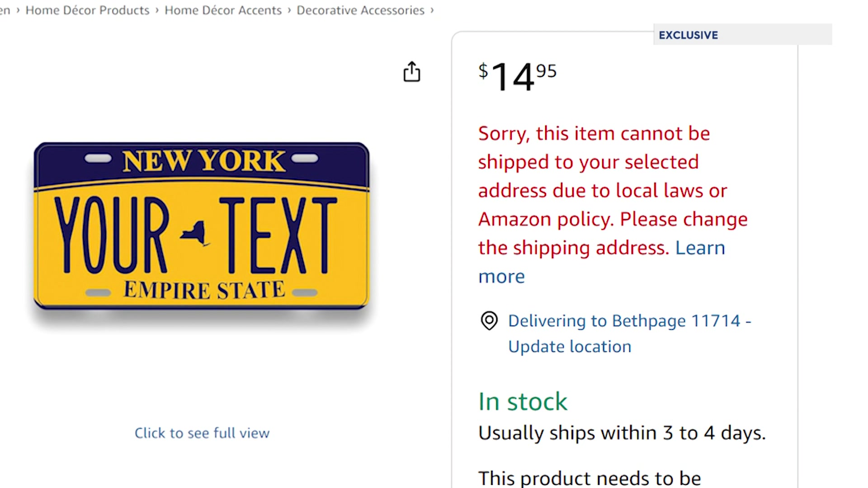Image resolution: width=868 pixels, height=488 pixels.
Task: Go to the Home Décor Accents category
Action: 223,10
